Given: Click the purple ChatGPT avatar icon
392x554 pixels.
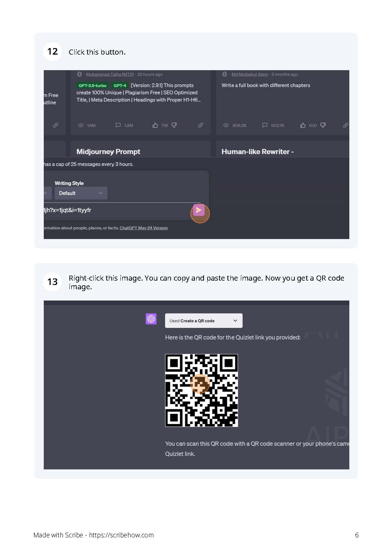Looking at the screenshot, I should coord(151,319).
